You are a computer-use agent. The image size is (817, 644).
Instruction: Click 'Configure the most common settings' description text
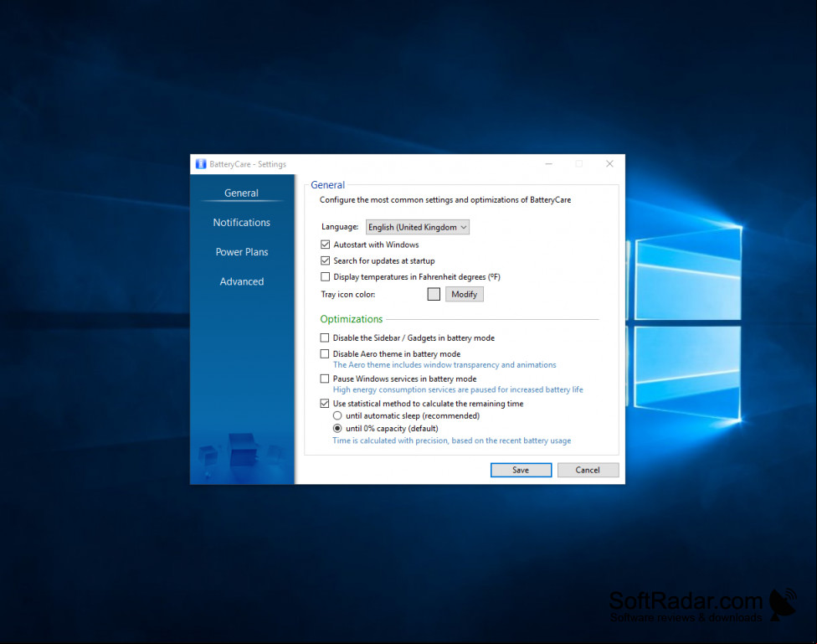(x=445, y=199)
